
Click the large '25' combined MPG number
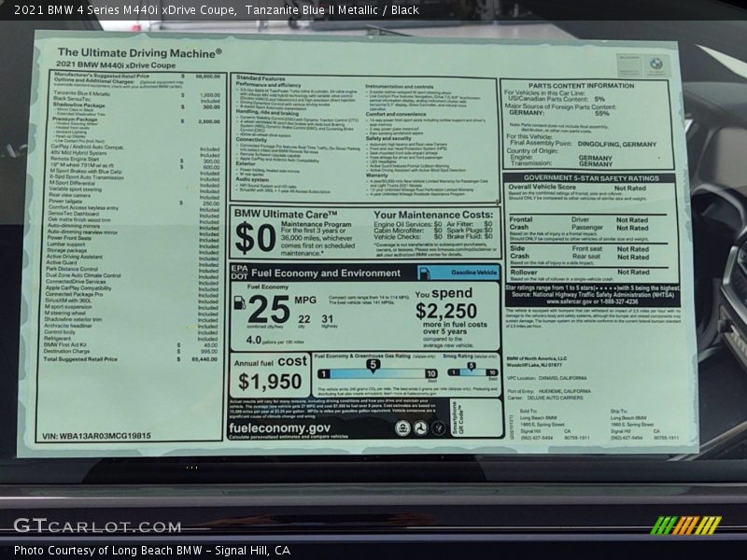[x=269, y=310]
